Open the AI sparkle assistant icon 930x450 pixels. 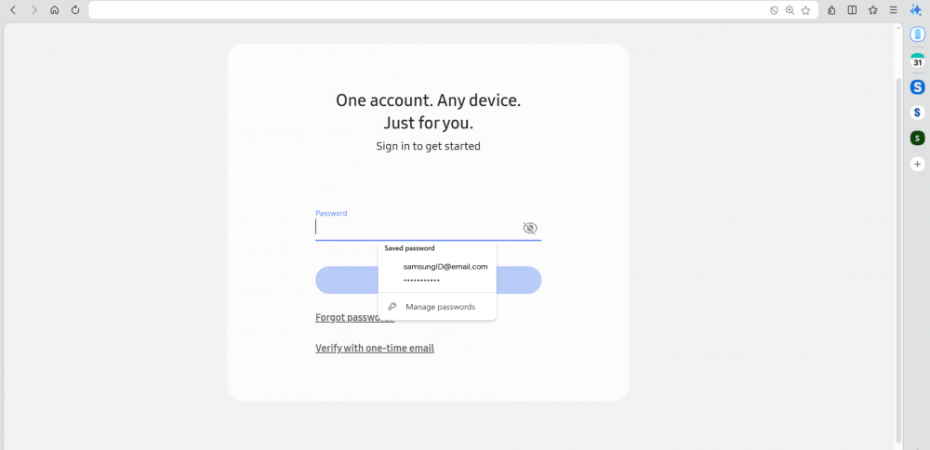tap(915, 10)
